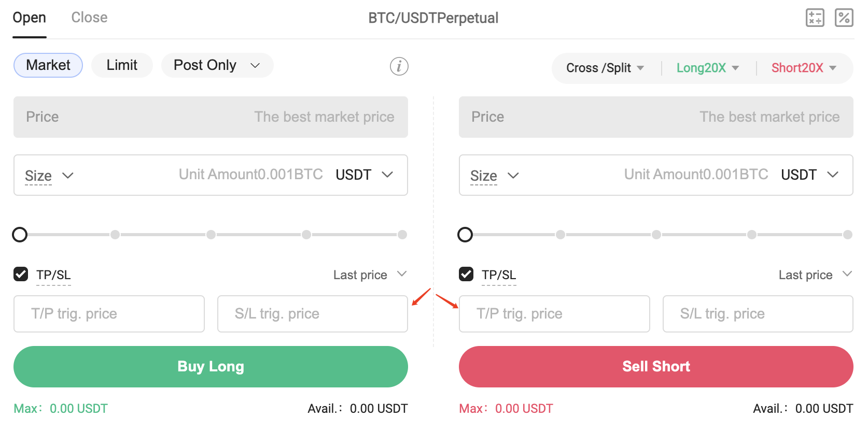Select the Market order type

click(x=48, y=65)
